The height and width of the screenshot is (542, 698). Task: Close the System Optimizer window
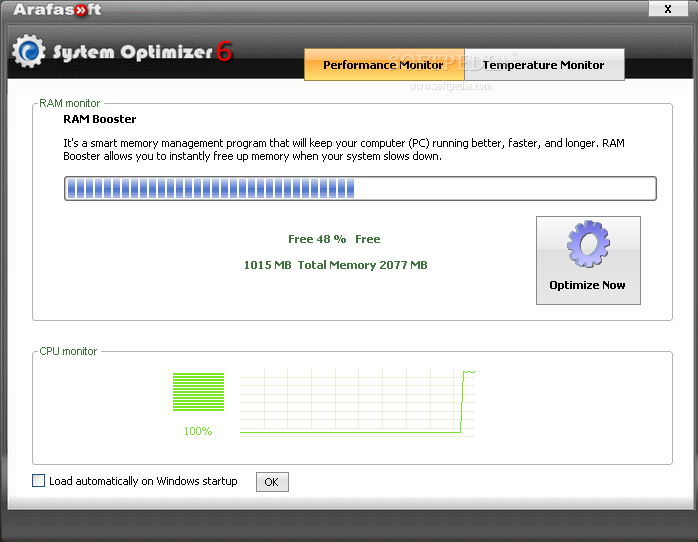pos(668,9)
